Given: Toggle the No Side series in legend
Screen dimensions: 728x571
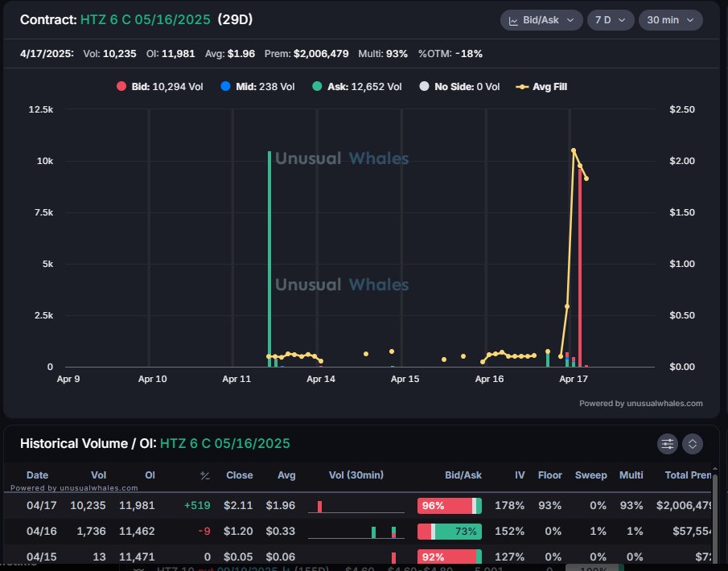Looking at the screenshot, I should coord(459,87).
